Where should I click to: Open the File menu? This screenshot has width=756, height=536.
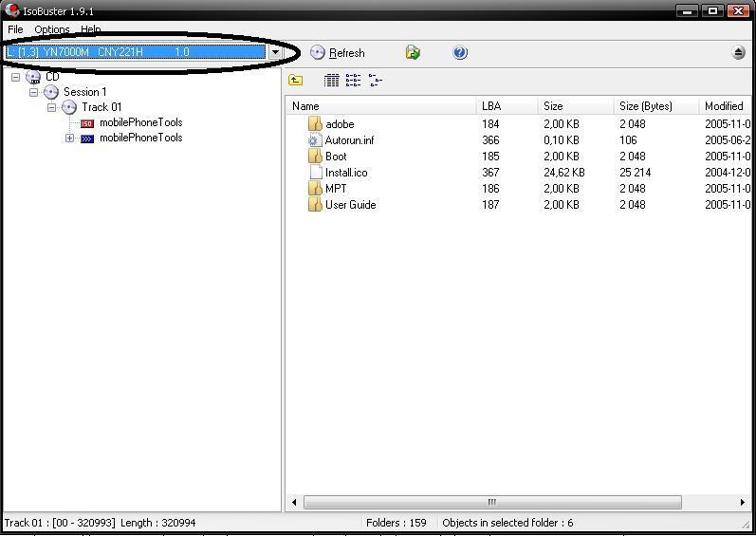tap(15, 29)
